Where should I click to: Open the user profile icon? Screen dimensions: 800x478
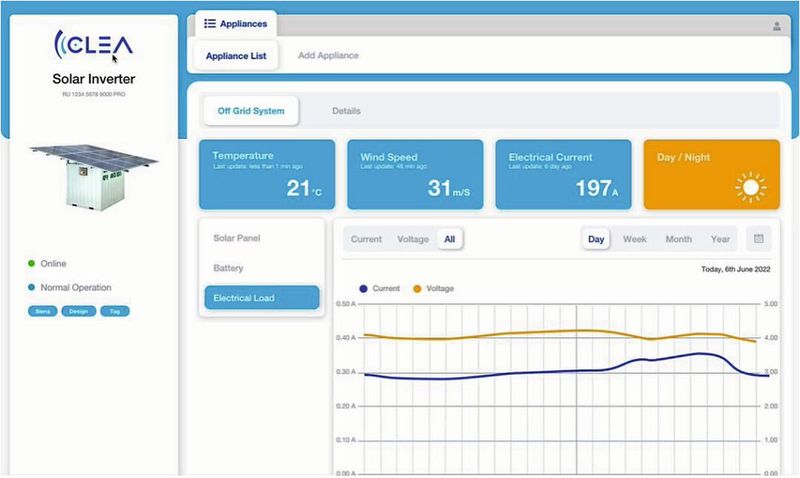(777, 26)
